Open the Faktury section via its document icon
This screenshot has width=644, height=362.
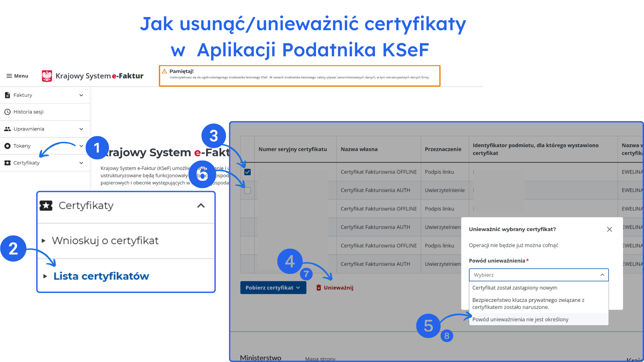coord(7,95)
